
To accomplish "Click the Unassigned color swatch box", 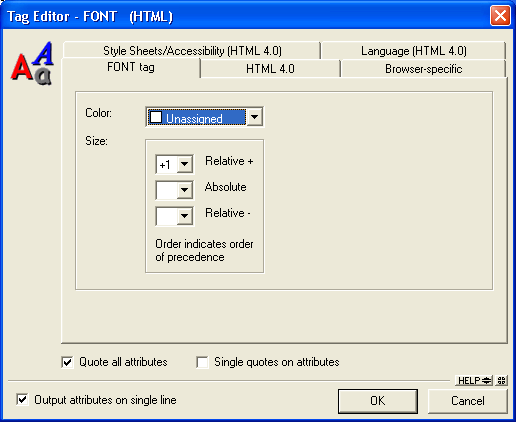I will (156, 117).
